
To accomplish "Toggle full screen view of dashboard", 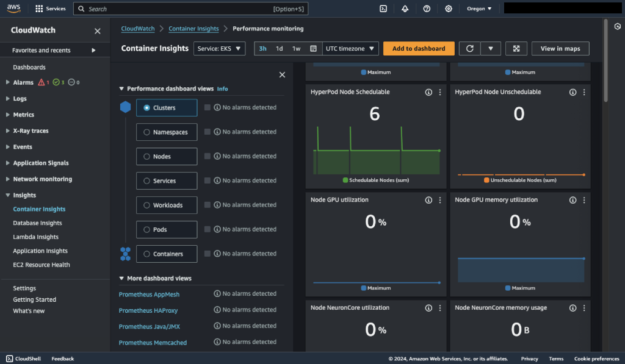I will click(516, 49).
